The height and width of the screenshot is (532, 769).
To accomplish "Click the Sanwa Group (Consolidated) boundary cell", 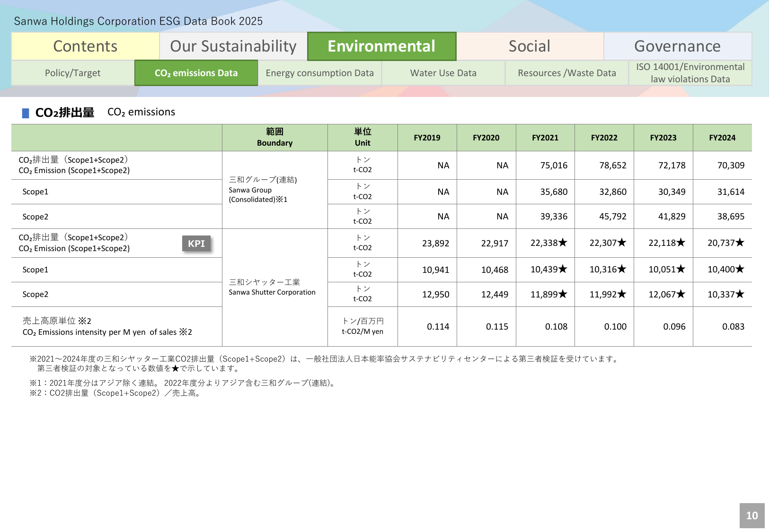I will (274, 190).
